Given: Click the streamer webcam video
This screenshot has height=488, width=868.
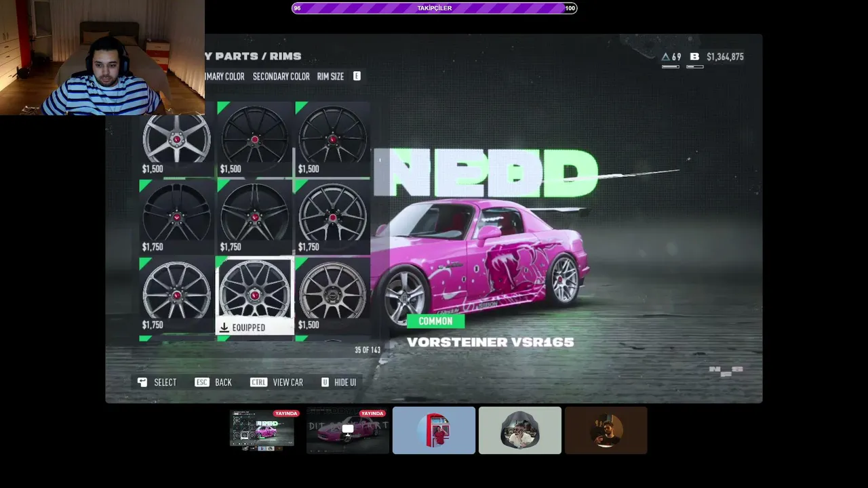Looking at the screenshot, I should (102, 58).
